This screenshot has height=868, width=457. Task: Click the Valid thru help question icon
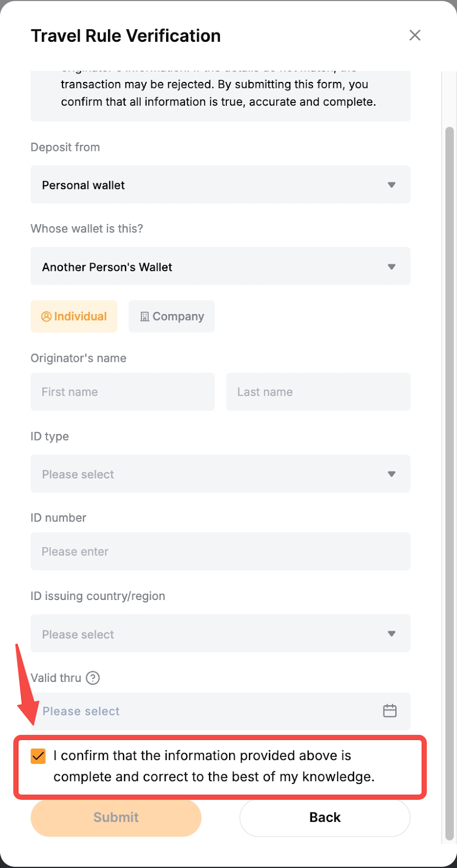coord(93,678)
